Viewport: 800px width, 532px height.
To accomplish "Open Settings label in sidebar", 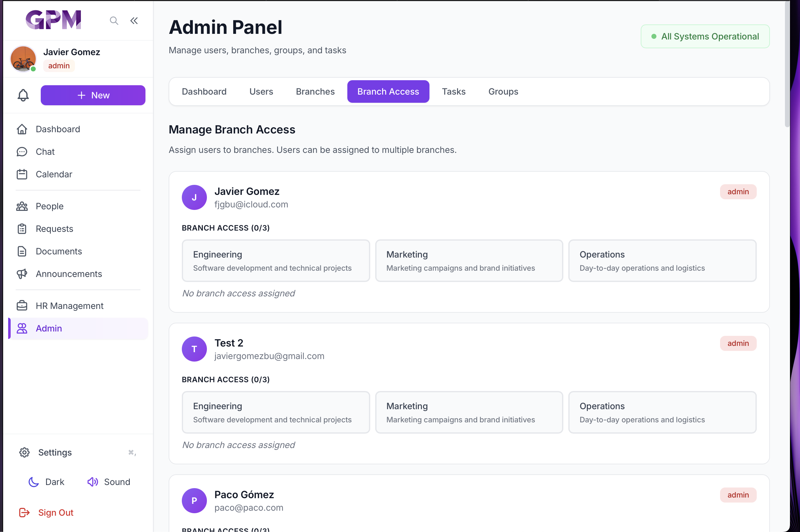I will pyautogui.click(x=55, y=452).
